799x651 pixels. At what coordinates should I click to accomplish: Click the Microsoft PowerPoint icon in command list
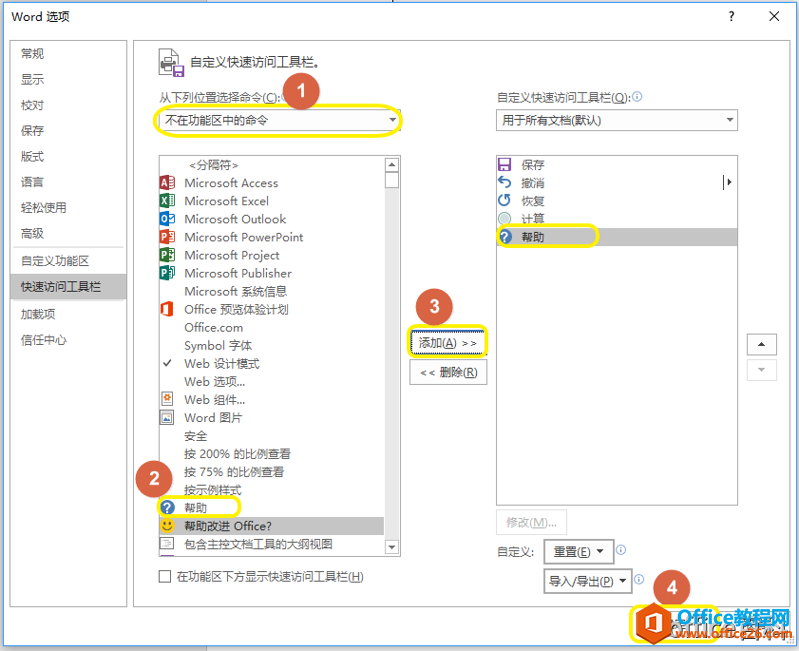[167, 237]
